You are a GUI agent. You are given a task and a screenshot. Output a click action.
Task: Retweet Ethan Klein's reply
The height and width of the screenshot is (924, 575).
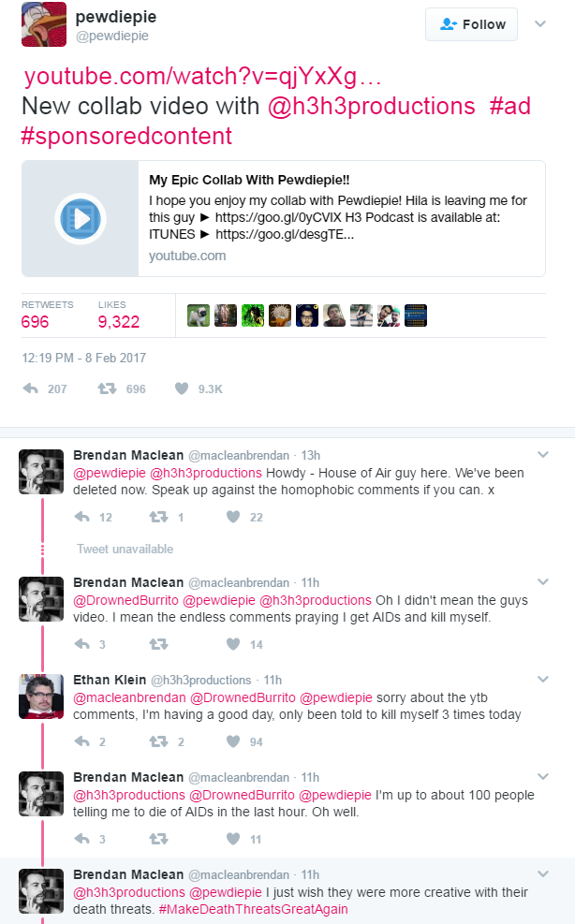[x=158, y=742]
